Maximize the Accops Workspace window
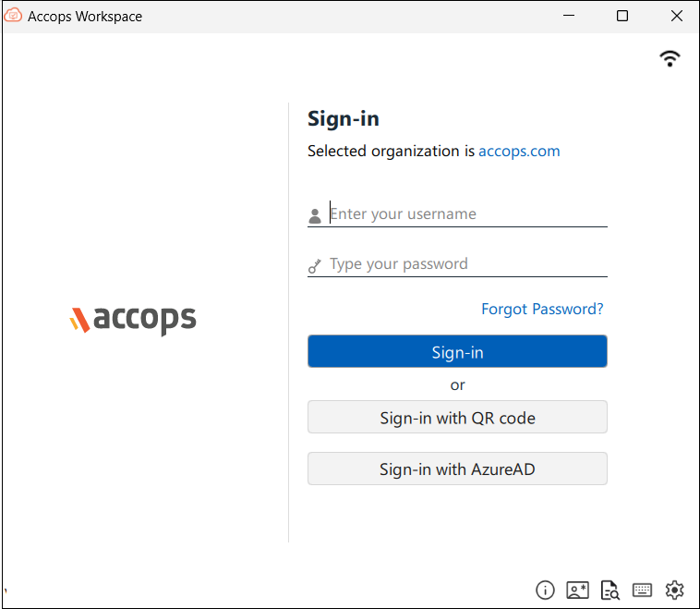Screen dimensions: 700x609 622,16
